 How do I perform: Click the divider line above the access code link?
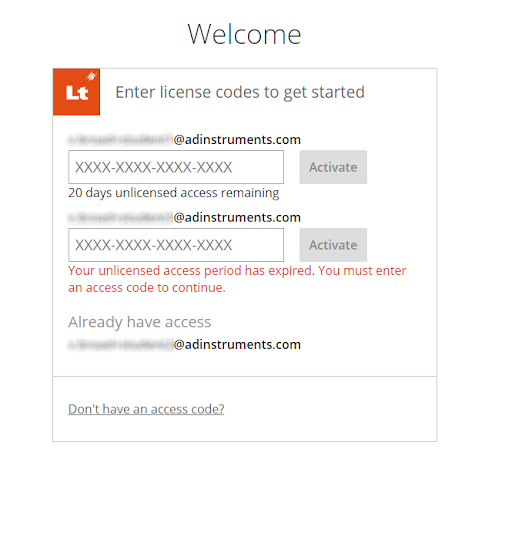pos(245,376)
